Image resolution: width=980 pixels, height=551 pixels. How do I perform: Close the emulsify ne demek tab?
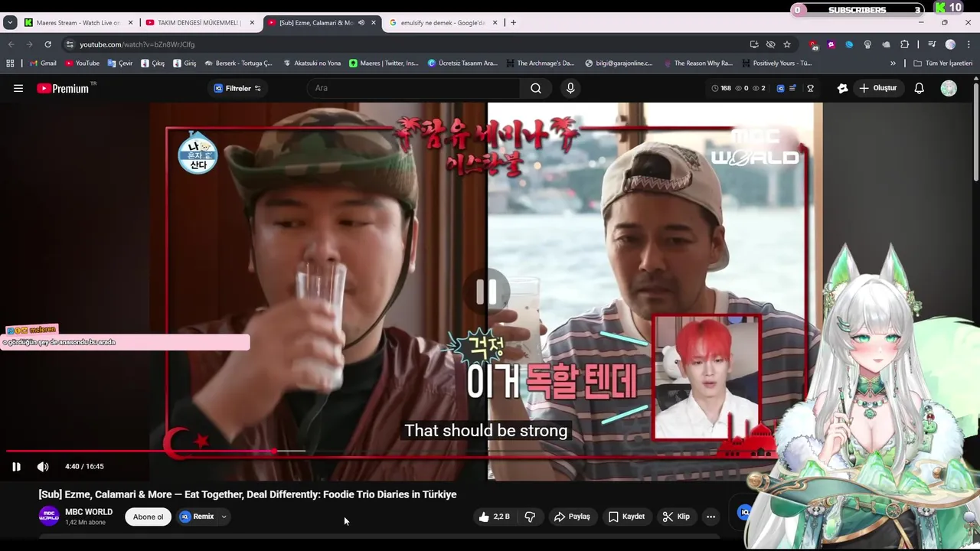point(495,23)
